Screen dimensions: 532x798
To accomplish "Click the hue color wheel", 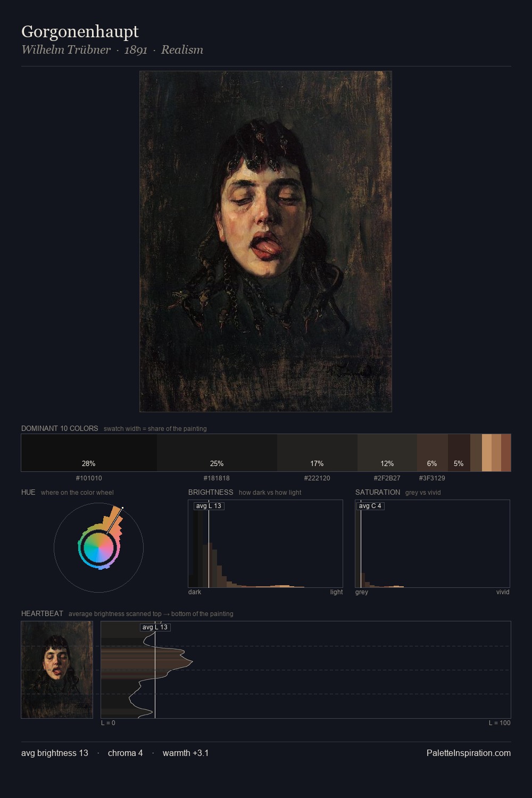I will point(98,547).
